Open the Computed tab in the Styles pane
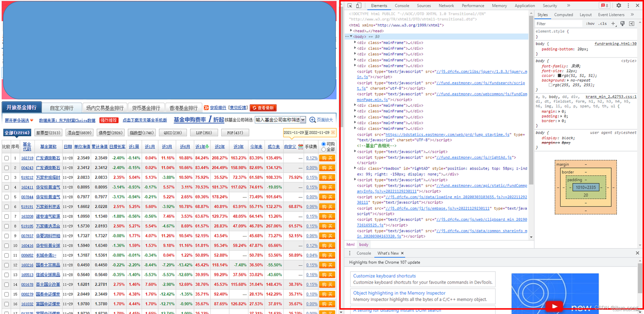The image size is (644, 314). point(563,14)
